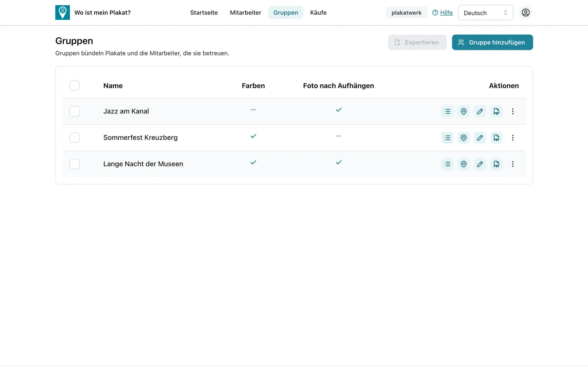Click the Wo ist mein Plakat logo
Image resolution: width=588 pixels, height=368 pixels.
click(x=62, y=12)
